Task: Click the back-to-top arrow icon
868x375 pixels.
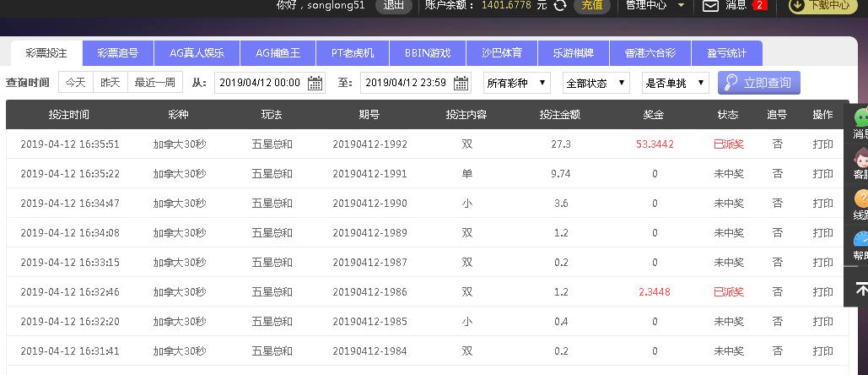Action: coord(861,289)
